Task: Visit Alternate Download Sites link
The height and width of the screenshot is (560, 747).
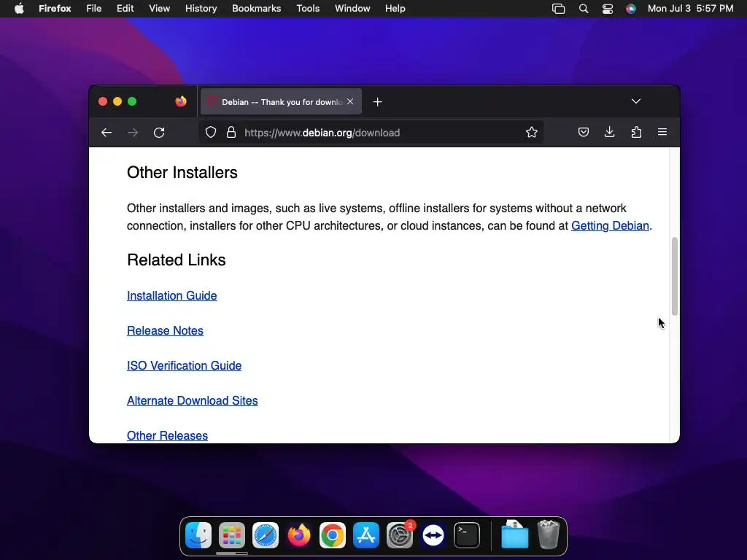Action: click(193, 400)
